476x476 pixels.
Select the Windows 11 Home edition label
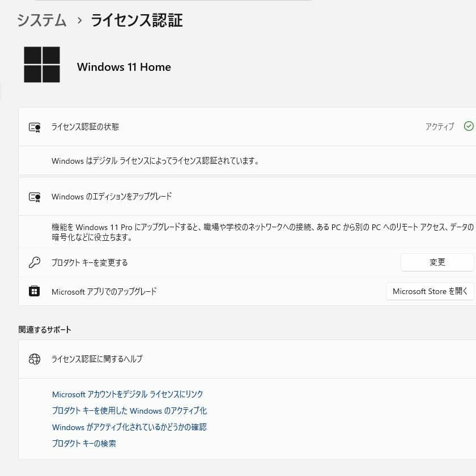(x=124, y=67)
